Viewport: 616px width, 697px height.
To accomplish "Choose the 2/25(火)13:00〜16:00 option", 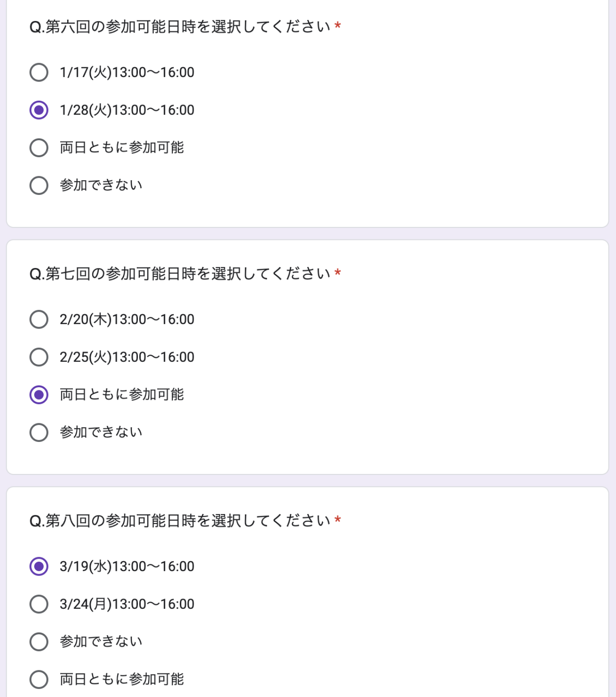I will pos(39,357).
